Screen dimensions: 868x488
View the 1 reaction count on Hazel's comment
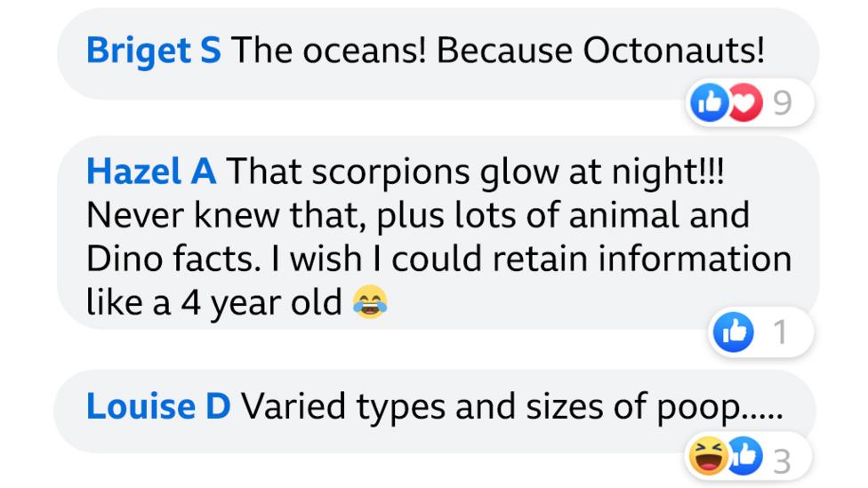coord(780,332)
